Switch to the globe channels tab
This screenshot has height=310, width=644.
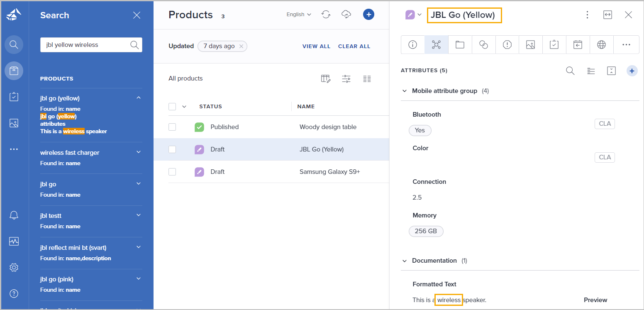click(601, 45)
